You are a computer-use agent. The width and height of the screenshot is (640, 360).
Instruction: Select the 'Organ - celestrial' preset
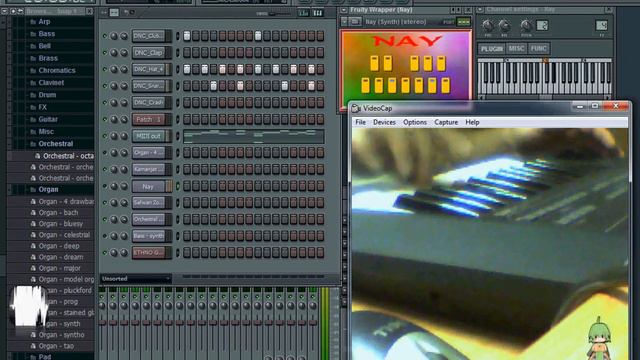click(x=64, y=235)
